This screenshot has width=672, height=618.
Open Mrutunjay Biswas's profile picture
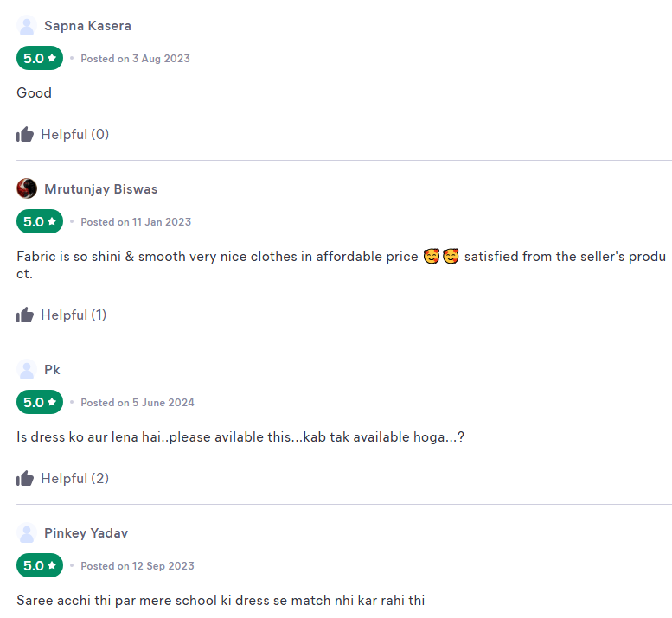[27, 189]
